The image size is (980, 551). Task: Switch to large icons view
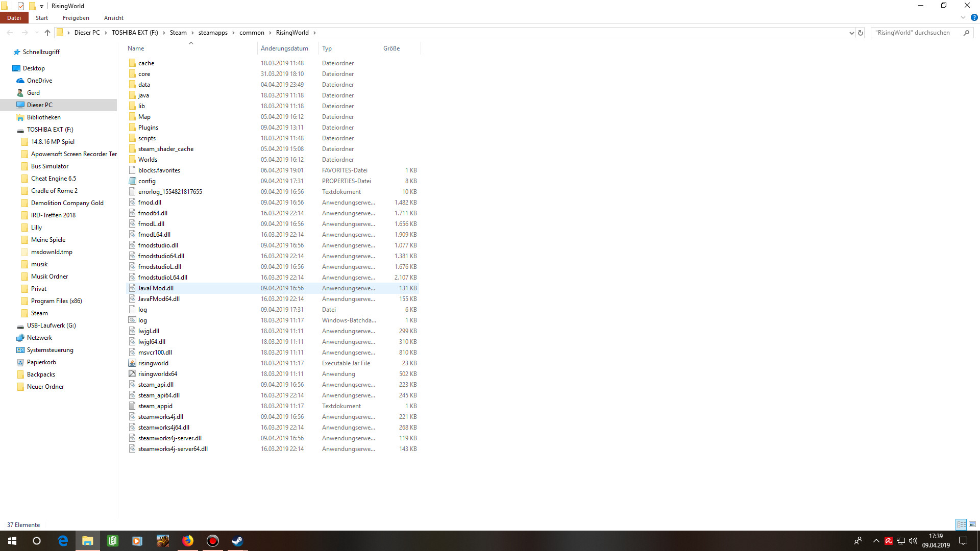pyautogui.click(x=972, y=524)
